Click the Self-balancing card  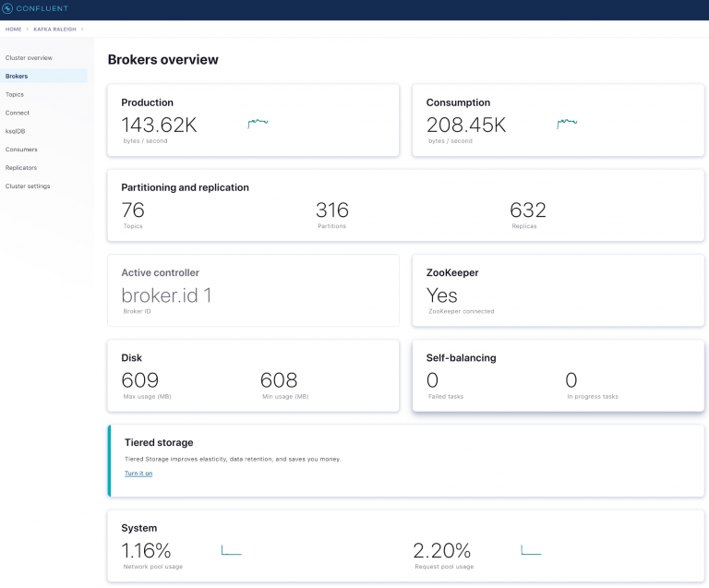coord(558,377)
